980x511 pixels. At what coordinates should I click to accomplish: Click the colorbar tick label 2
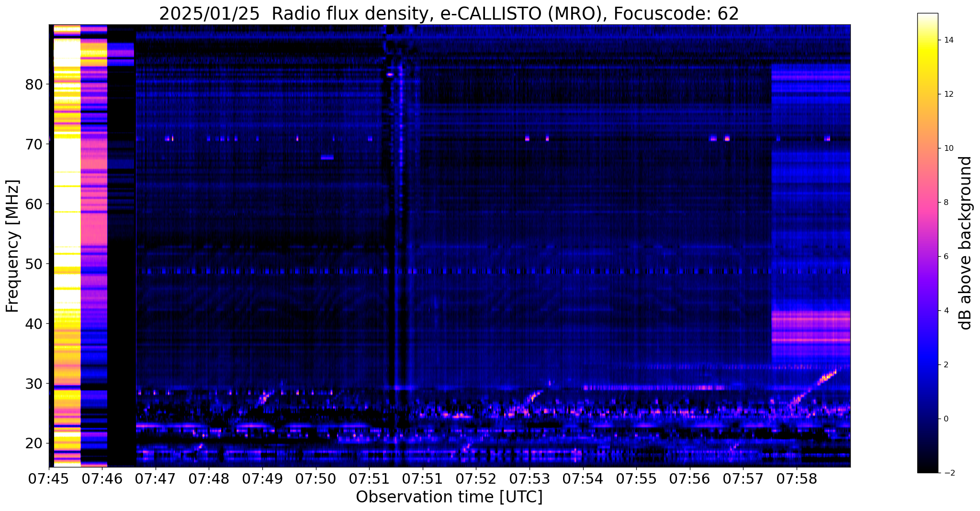click(946, 365)
